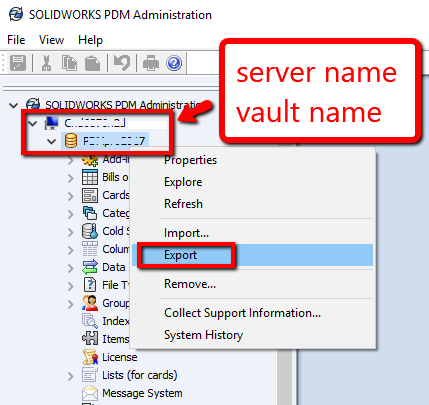The width and height of the screenshot is (429, 405).
Task: Click the Indexing magnifier icon
Action: (x=90, y=321)
